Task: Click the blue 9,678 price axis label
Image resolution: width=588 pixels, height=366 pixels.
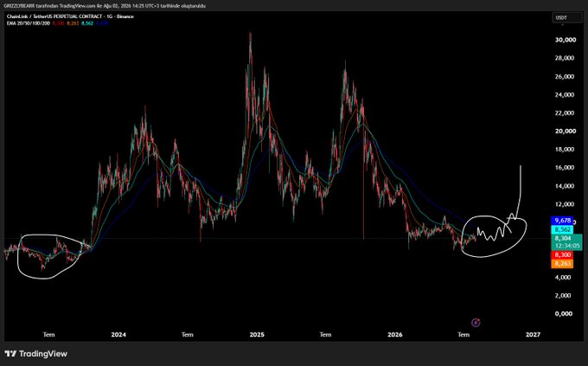Action: (x=562, y=221)
